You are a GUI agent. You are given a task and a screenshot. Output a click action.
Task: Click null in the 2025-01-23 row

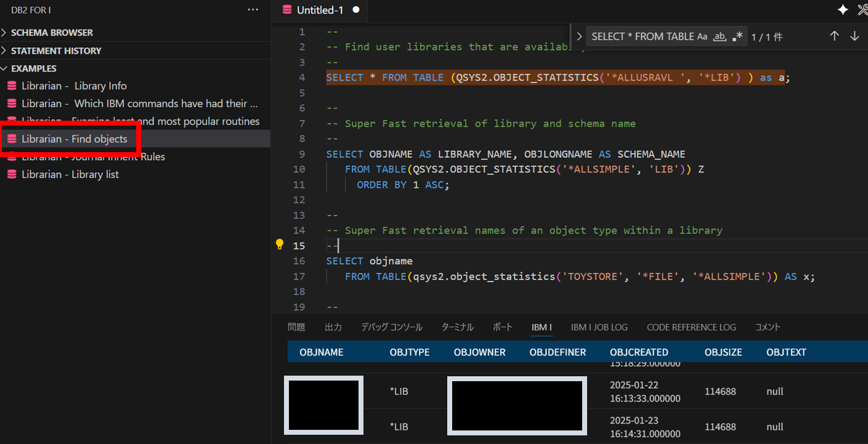click(x=775, y=427)
